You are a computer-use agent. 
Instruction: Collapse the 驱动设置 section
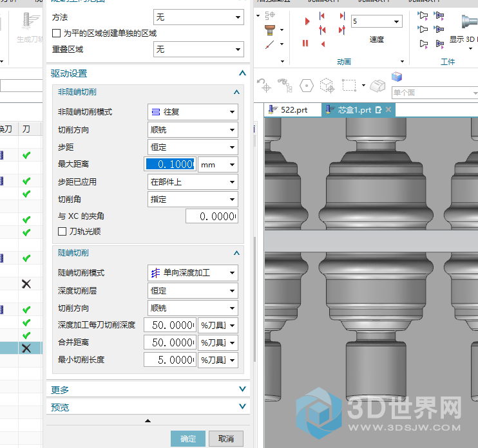[x=242, y=73]
